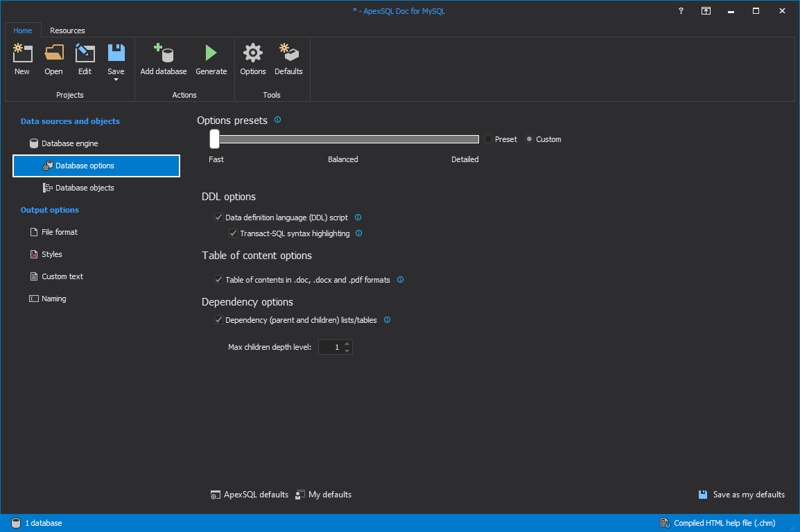
Task: Toggle Dependency (parent and children) lists/tables checkbox
Action: click(219, 320)
